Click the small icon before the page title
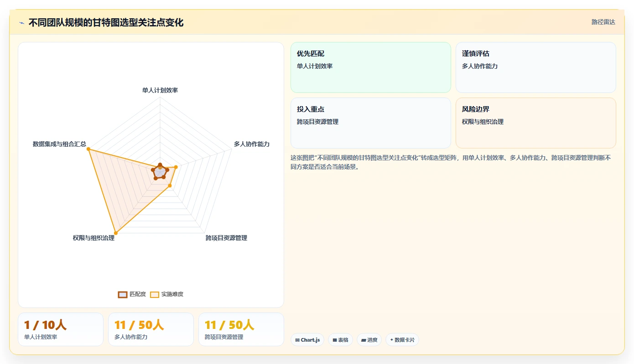The width and height of the screenshot is (634, 364). pyautogui.click(x=22, y=23)
